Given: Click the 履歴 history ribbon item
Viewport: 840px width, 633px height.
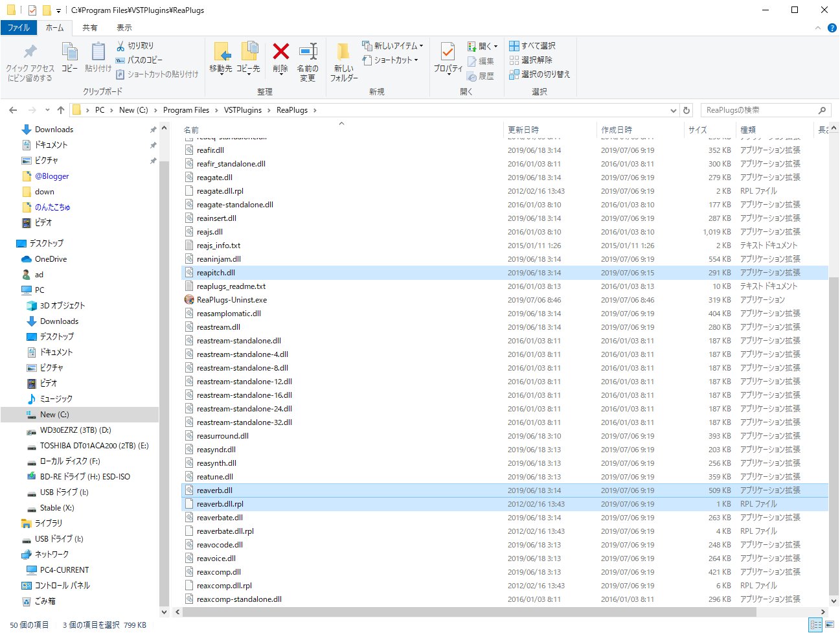Looking at the screenshot, I should [481, 76].
